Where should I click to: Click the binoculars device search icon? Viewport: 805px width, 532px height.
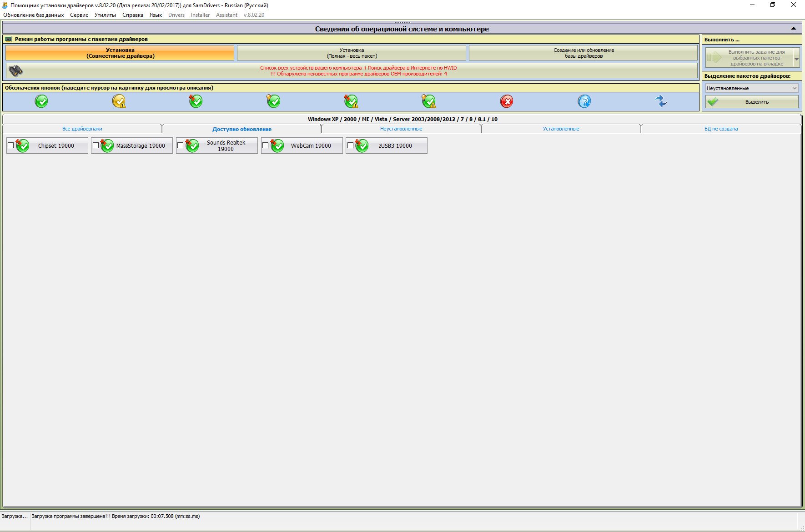(16, 70)
